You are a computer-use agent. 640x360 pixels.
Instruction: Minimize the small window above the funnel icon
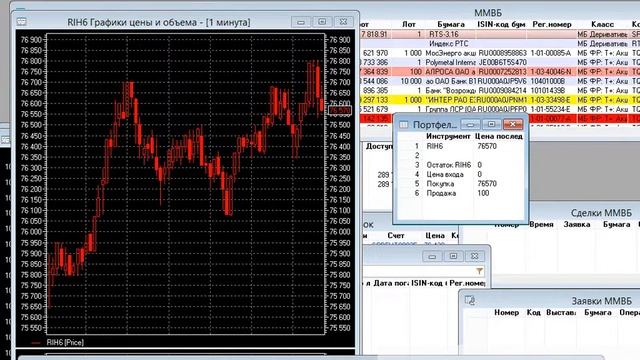tap(432, 256)
